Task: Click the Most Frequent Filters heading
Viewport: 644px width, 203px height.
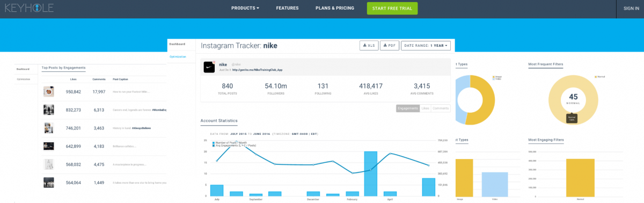Action: coord(546,64)
